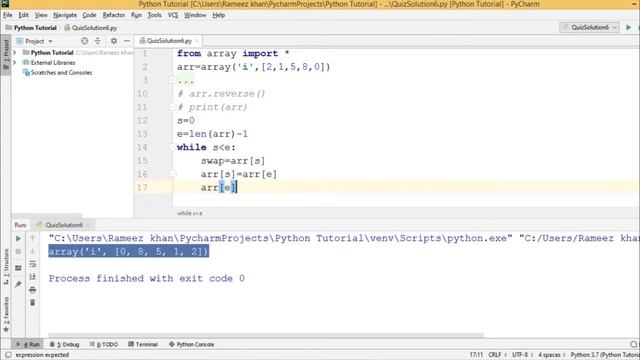Screen dimensions: 640x360
Task: Open the Run menu
Action: 136,15
